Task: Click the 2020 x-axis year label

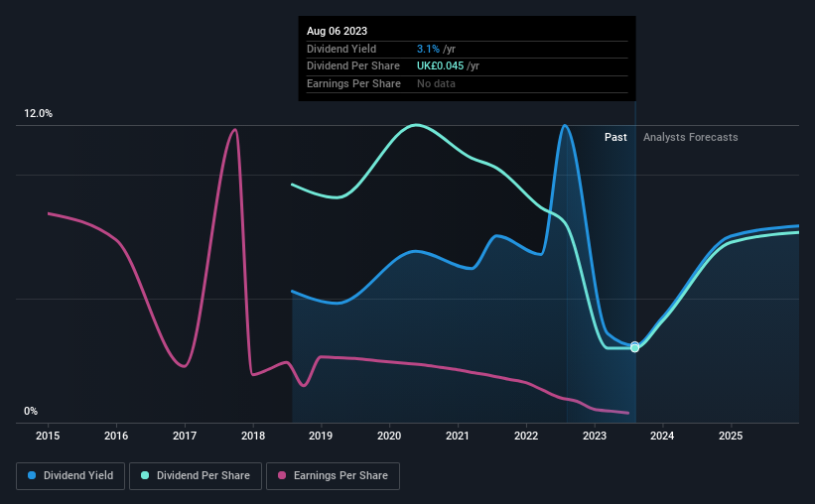Action: (389, 436)
